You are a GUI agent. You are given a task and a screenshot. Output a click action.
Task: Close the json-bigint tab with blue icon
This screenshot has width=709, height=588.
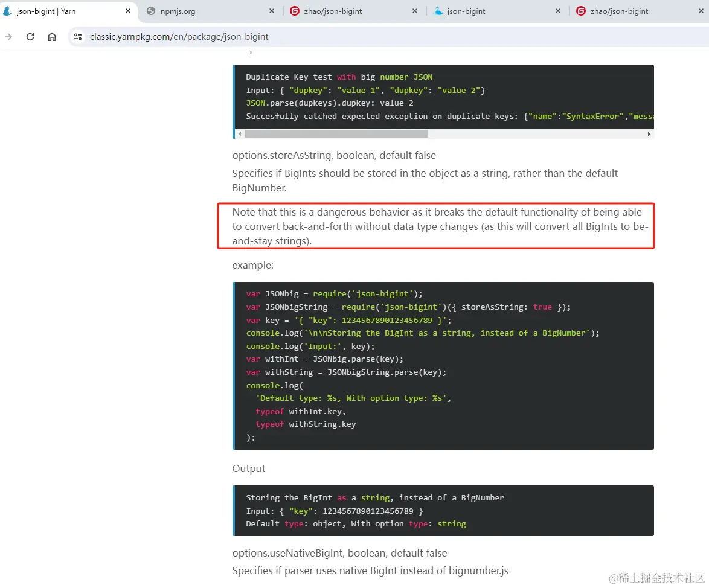click(x=558, y=11)
